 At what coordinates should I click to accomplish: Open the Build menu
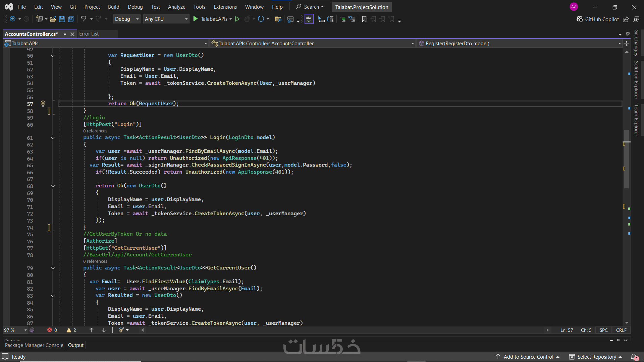coord(113,7)
